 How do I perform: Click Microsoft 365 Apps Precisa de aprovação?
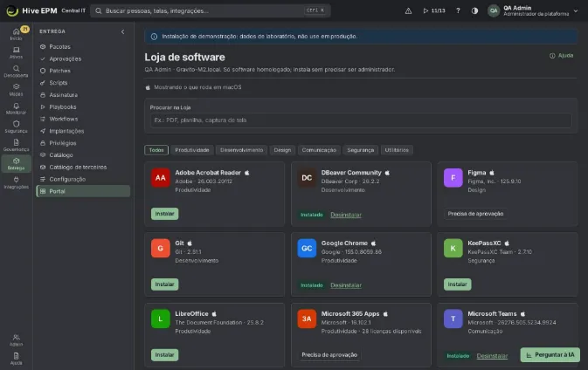point(329,354)
